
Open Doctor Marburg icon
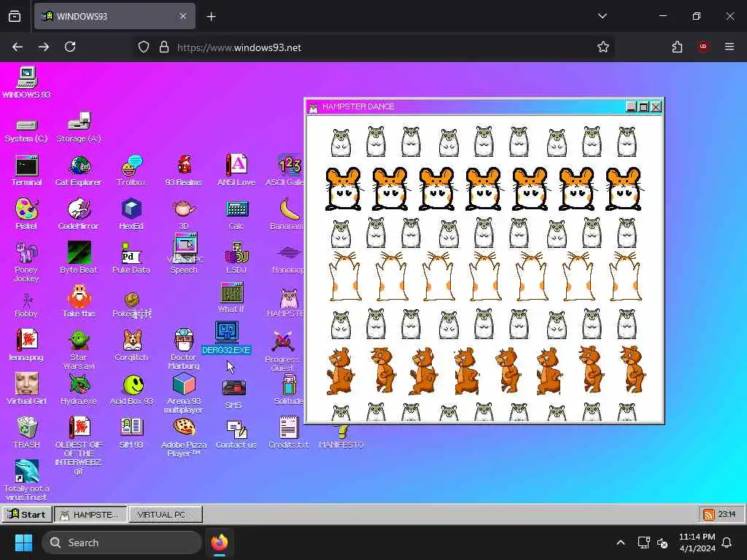184,349
